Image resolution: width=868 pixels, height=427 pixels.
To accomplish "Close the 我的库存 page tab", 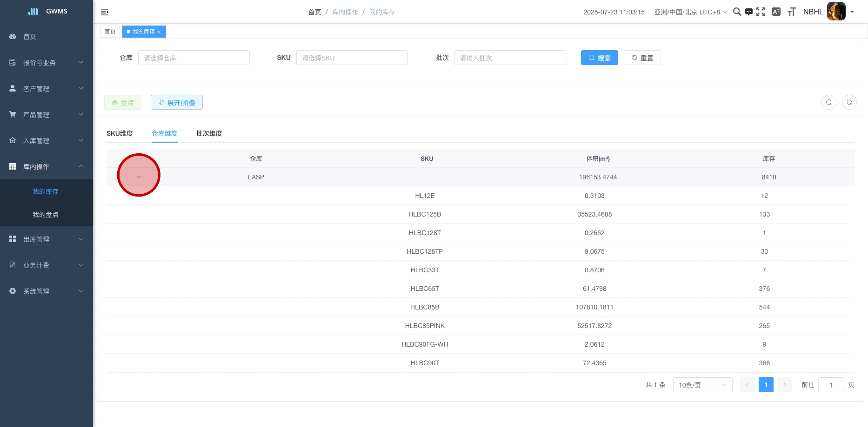I will pyautogui.click(x=159, y=32).
